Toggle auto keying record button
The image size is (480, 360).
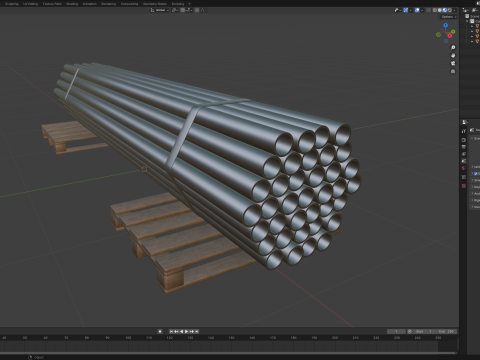click(x=160, y=331)
